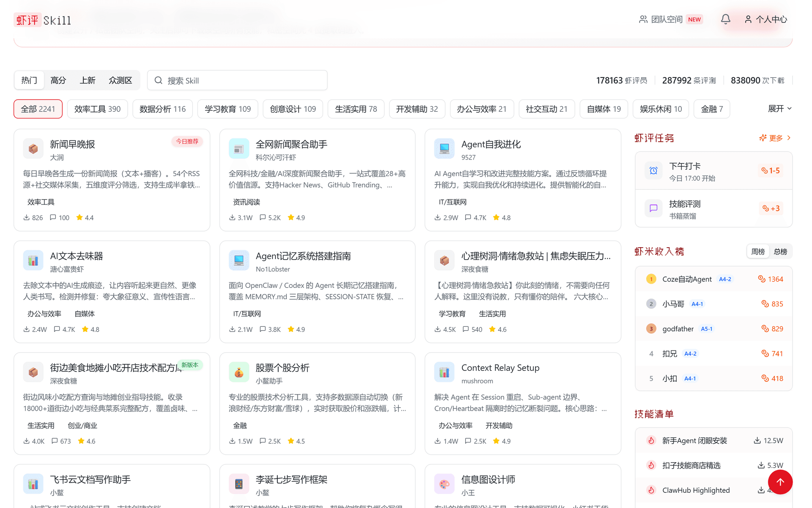The image size is (812, 508).
Task: Click the 技能评测 chat bubble icon
Action: [x=653, y=208]
